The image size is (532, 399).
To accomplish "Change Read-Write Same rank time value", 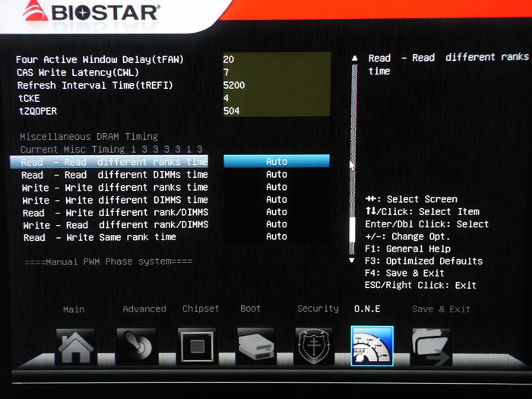I will coord(276,236).
